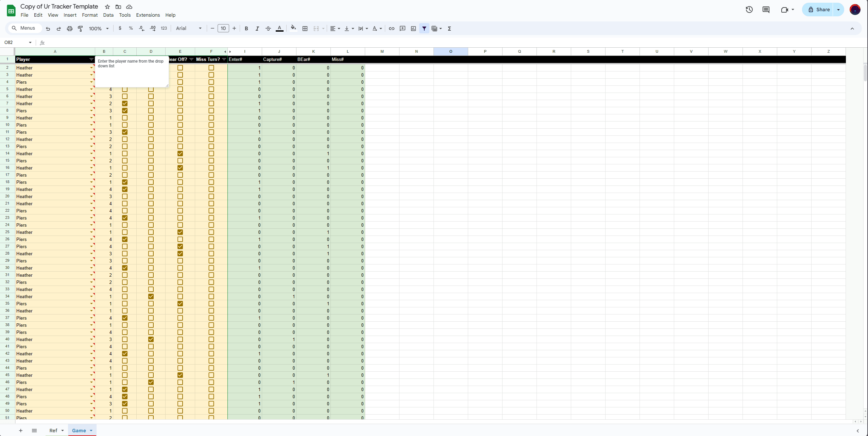
Task: Open the Heather dropdown in row 5
Action: [x=91, y=89]
